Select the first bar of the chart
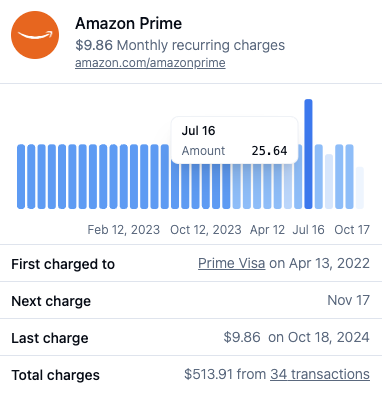This screenshot has height=397, width=382. click(21, 177)
